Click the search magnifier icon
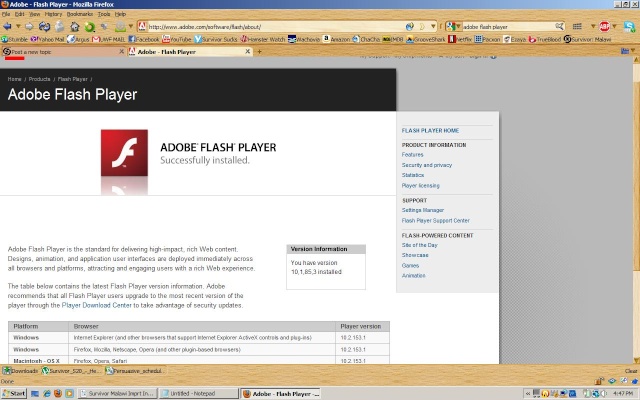Viewport: 640px width, 400px height. (559, 27)
